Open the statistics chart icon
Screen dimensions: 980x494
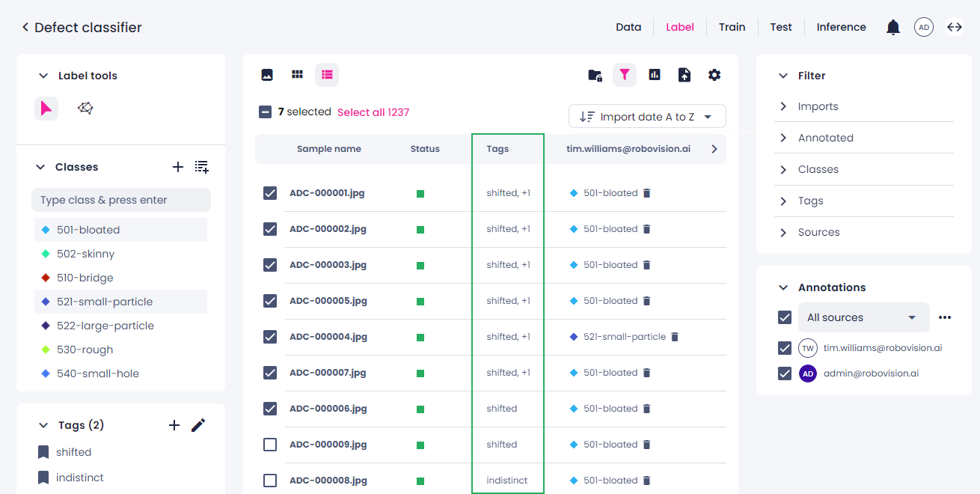[655, 75]
